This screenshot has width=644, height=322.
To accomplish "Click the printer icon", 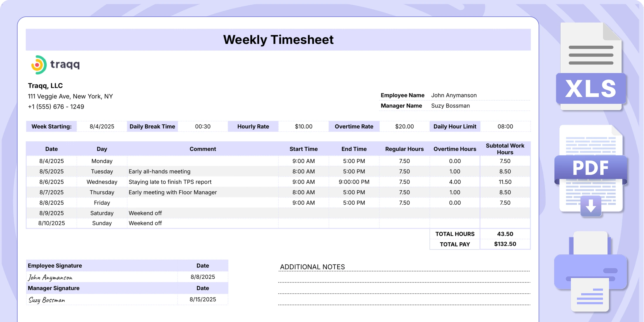I will click(x=590, y=272).
